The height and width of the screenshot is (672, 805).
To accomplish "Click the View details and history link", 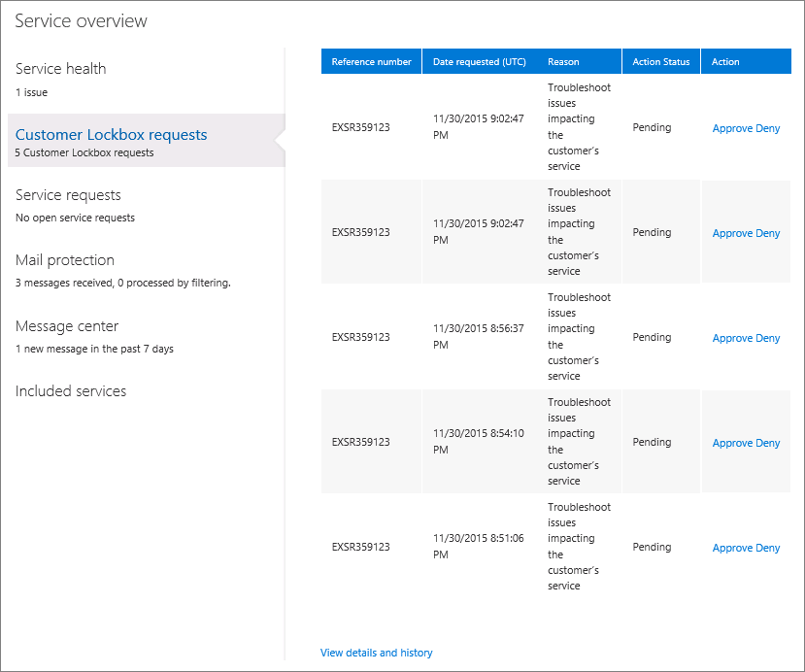I will click(x=376, y=653).
